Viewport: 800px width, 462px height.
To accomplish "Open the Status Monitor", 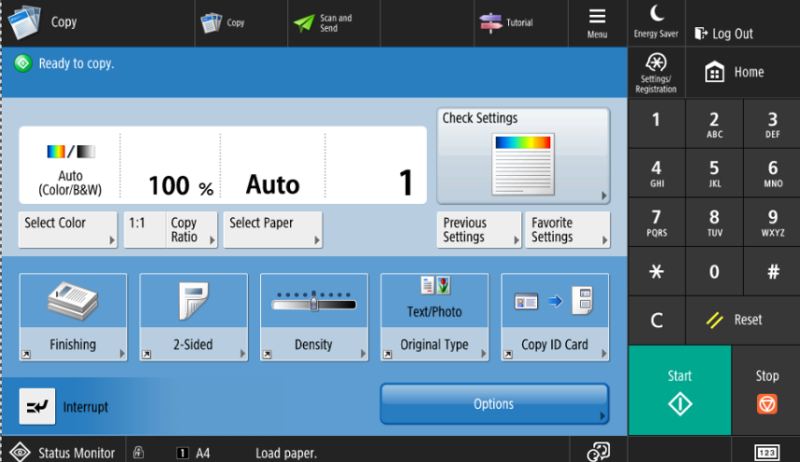I will pos(63,452).
